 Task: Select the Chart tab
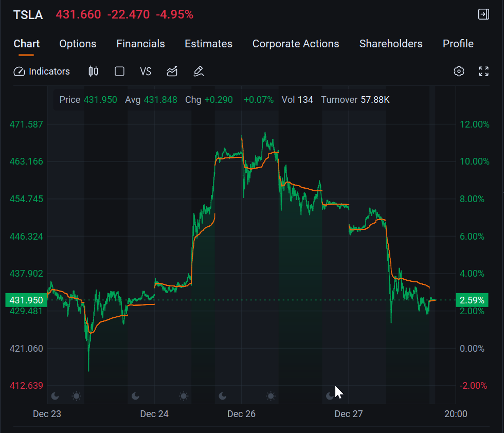point(26,44)
